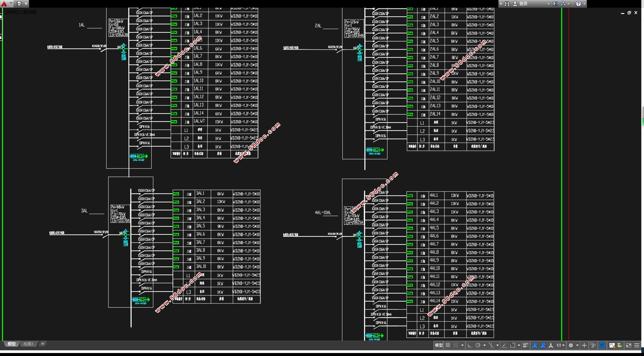The width and height of the screenshot is (644, 356).
Task: Expand the Help dropdown arrow
Action: tap(584, 4)
